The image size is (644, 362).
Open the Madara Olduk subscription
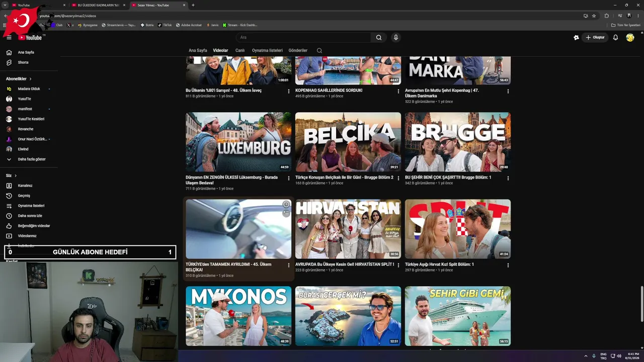29,89
